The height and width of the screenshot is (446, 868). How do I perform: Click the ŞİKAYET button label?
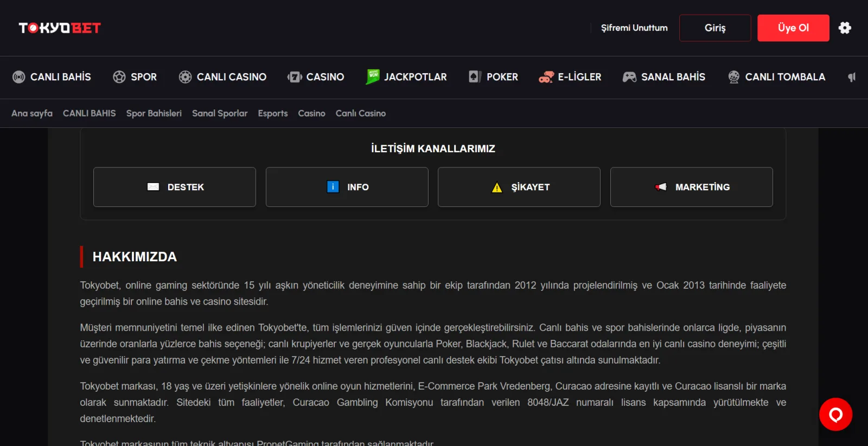531,187
